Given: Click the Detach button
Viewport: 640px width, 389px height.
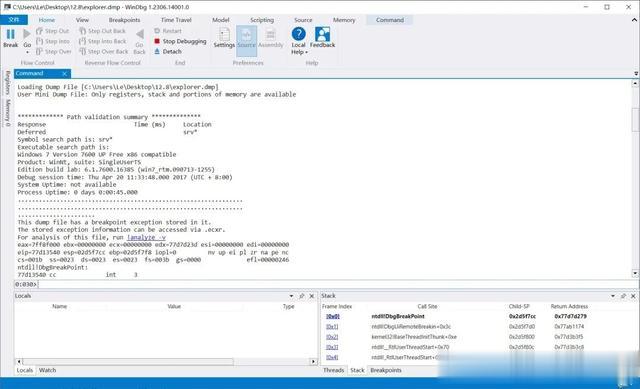Looking at the screenshot, I should [168, 51].
